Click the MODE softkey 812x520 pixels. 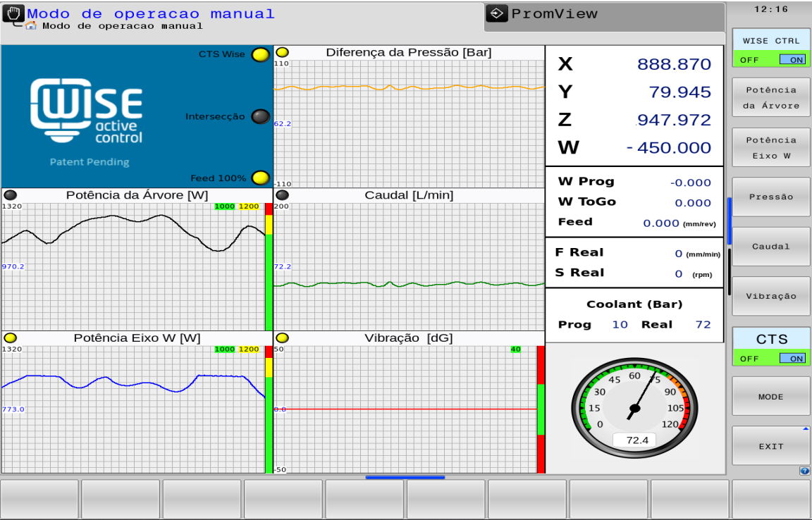coord(771,397)
